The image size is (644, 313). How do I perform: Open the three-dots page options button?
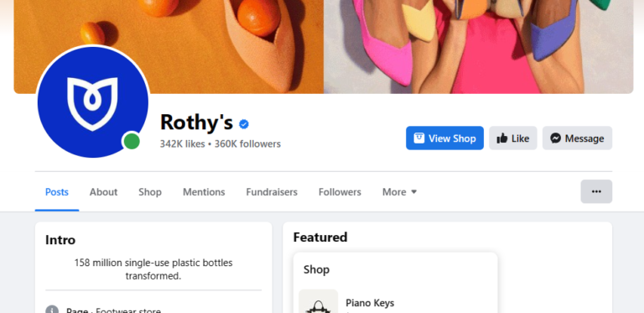tap(596, 191)
